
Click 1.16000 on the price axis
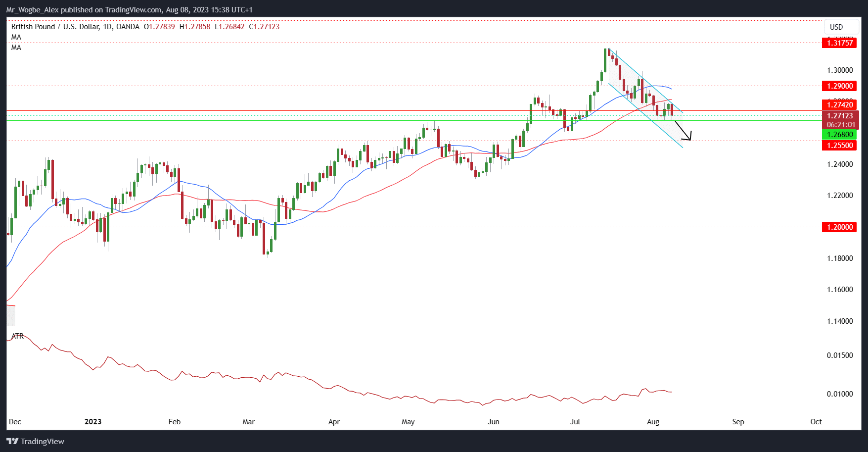tap(840, 290)
